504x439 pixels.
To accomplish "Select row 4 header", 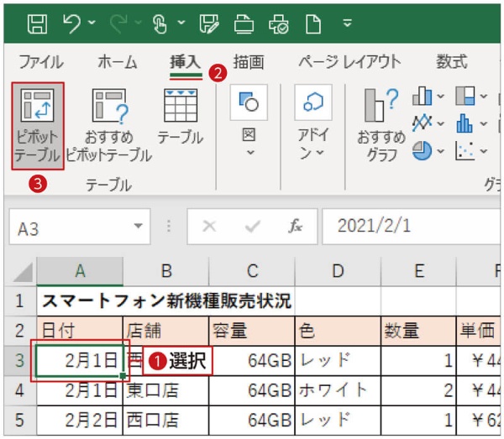I will (20, 391).
